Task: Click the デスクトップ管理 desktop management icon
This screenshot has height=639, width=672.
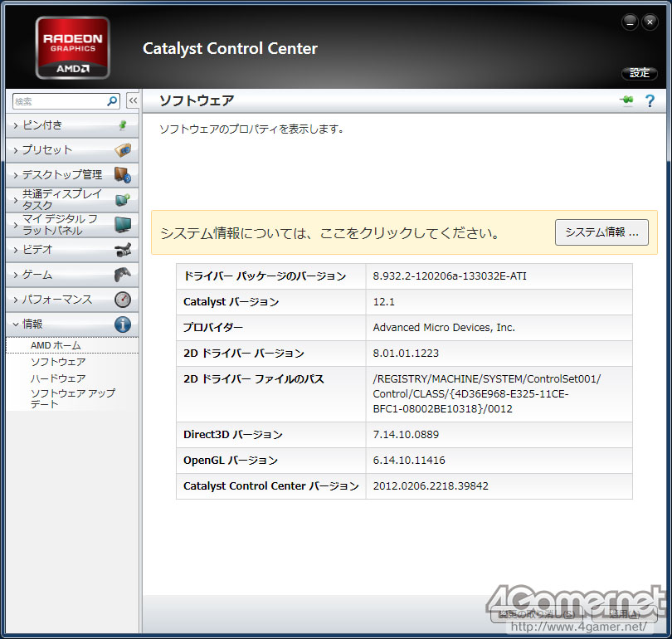Action: coord(123,175)
